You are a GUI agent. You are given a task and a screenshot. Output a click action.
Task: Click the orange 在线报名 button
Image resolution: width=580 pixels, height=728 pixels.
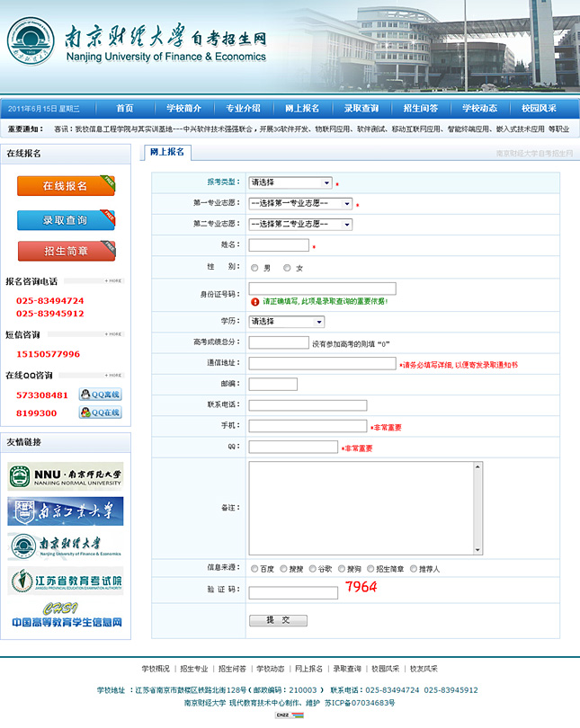pos(66,186)
